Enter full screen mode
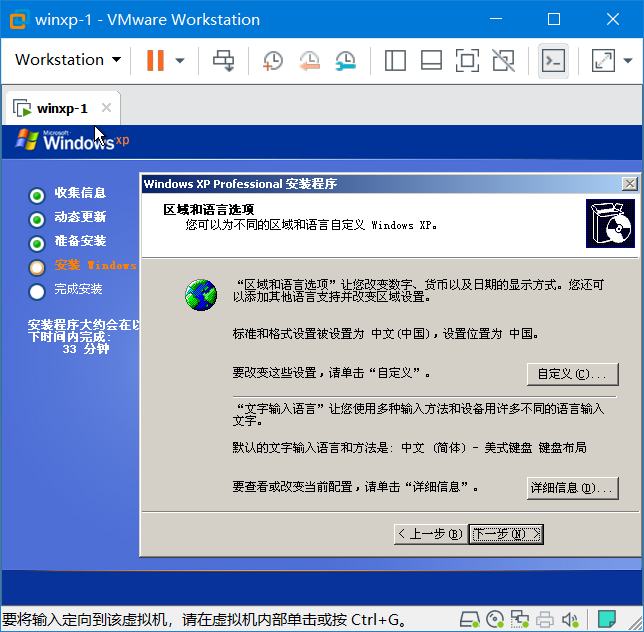 [x=467, y=61]
